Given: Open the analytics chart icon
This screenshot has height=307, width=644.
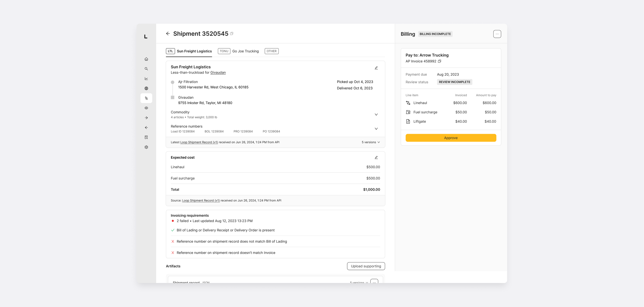Looking at the screenshot, I should [146, 79].
